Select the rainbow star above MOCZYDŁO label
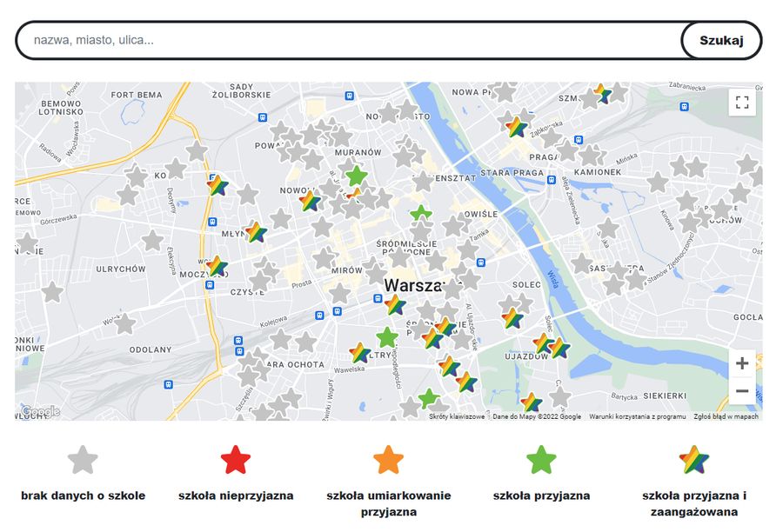 coord(217,266)
